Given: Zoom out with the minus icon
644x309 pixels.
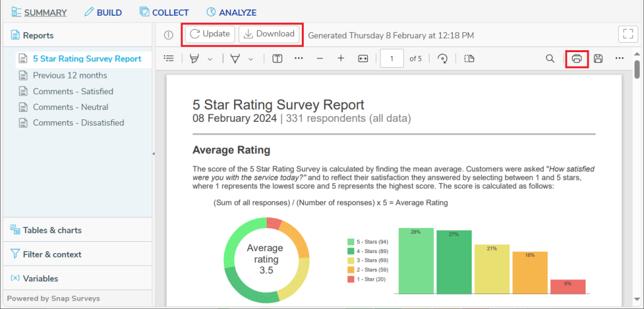Looking at the screenshot, I should pyautogui.click(x=320, y=58).
